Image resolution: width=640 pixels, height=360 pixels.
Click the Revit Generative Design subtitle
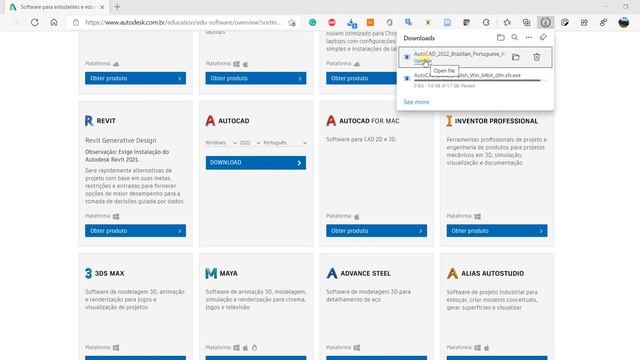pos(121,140)
